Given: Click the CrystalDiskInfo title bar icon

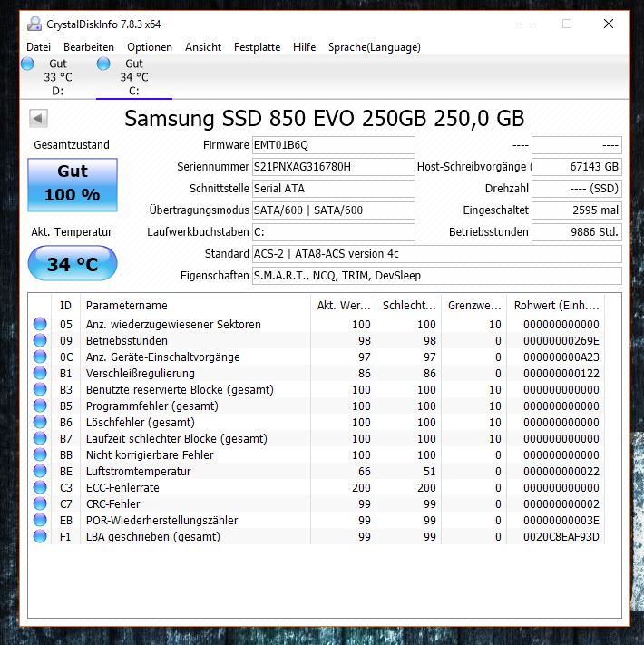Looking at the screenshot, I should click(x=34, y=24).
